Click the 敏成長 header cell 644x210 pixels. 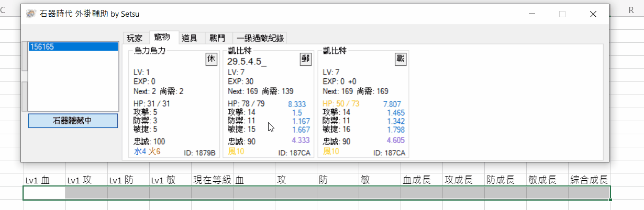[547, 180]
